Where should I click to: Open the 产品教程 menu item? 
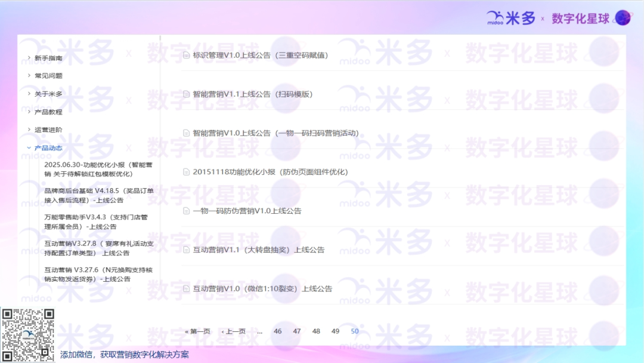(48, 112)
